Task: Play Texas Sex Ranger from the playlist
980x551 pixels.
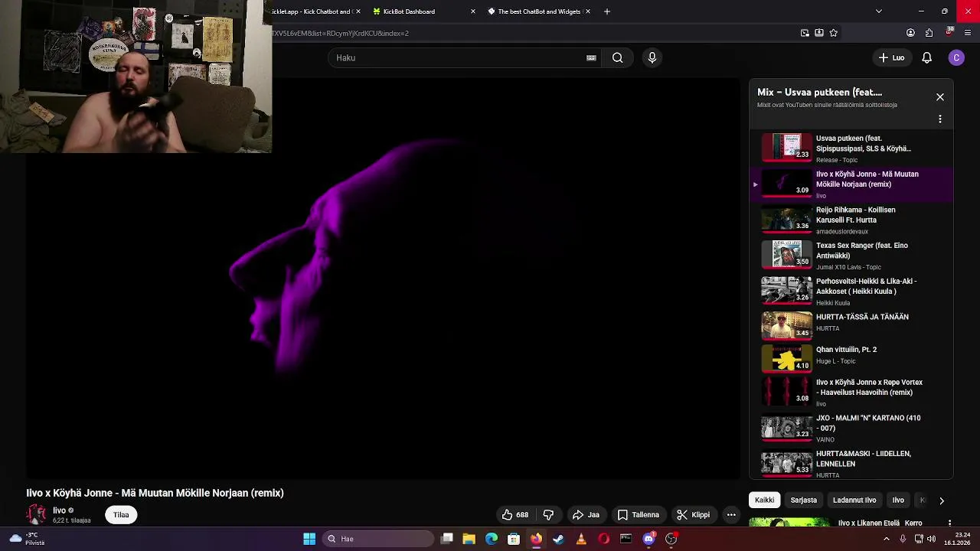Action: click(x=851, y=255)
